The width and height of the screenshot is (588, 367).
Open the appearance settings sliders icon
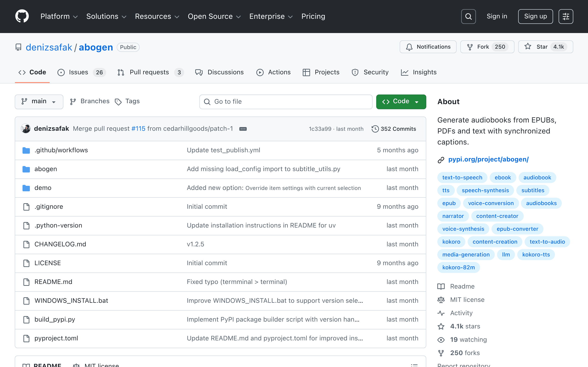(x=566, y=17)
